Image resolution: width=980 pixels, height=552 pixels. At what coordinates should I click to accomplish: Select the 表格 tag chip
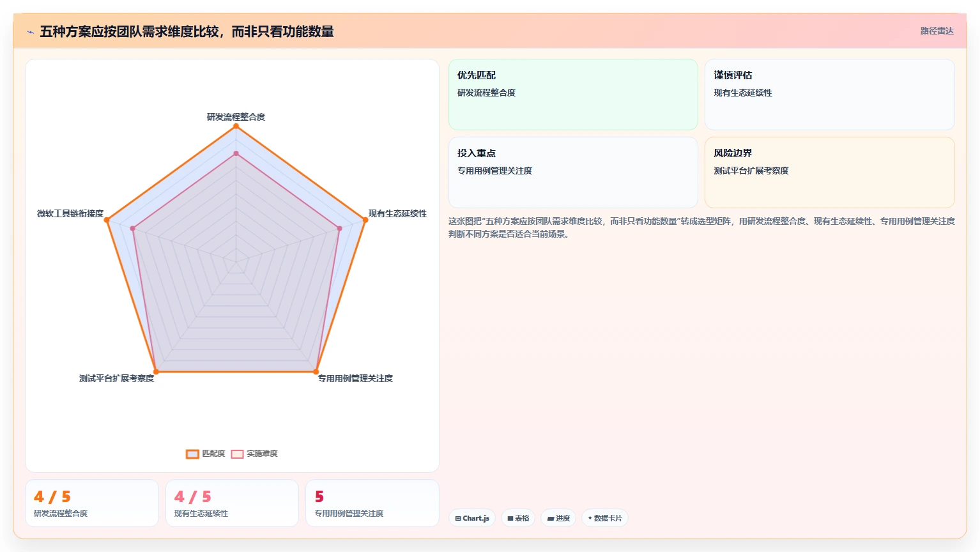coord(518,518)
